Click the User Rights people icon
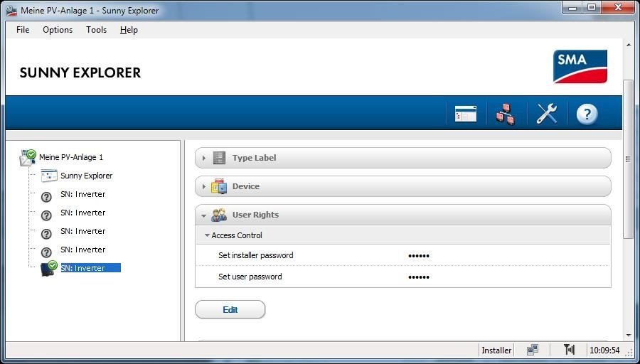Viewport: 640px width, 364px height. click(219, 215)
